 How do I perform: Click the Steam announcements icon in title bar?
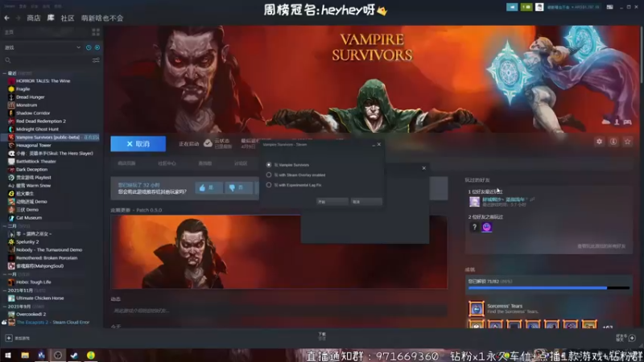point(512,7)
